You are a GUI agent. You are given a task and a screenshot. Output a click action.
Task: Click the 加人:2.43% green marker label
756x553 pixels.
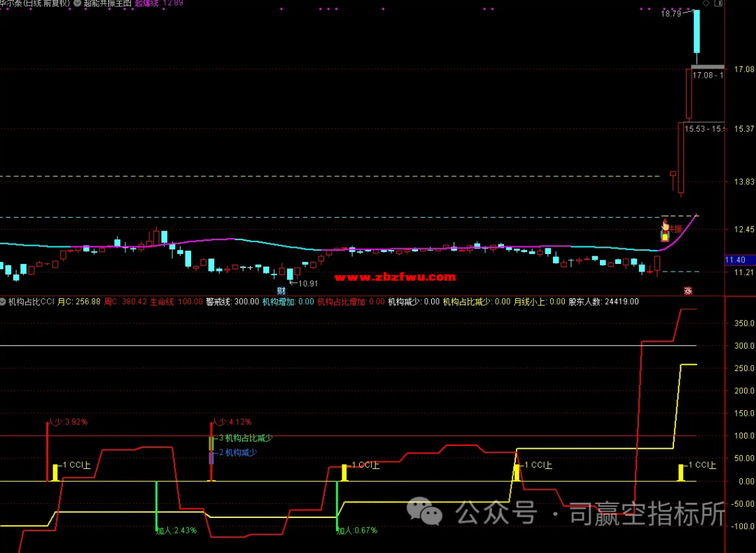pos(176,531)
